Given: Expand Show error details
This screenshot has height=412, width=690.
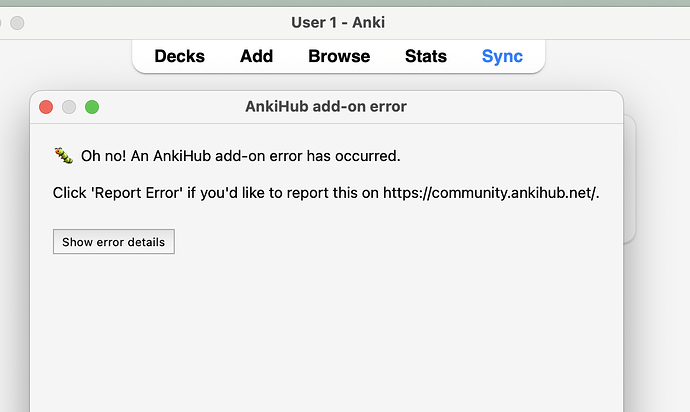Looking at the screenshot, I should [x=114, y=242].
